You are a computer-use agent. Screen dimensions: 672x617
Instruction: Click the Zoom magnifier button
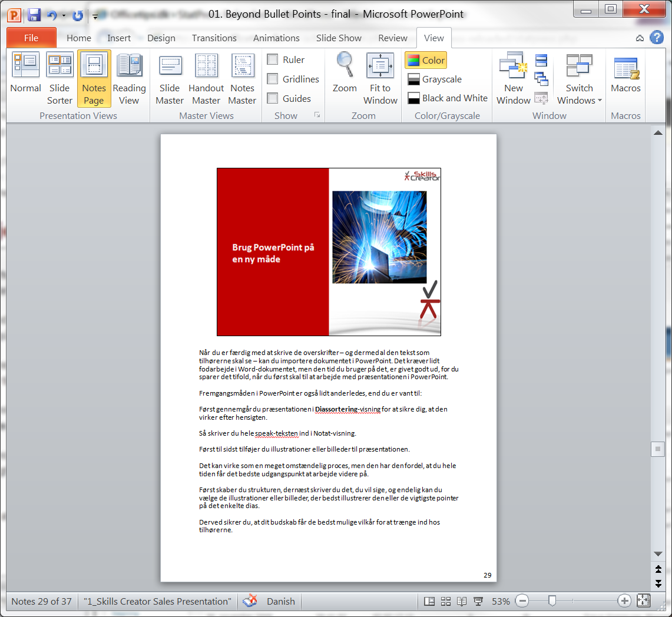[345, 72]
